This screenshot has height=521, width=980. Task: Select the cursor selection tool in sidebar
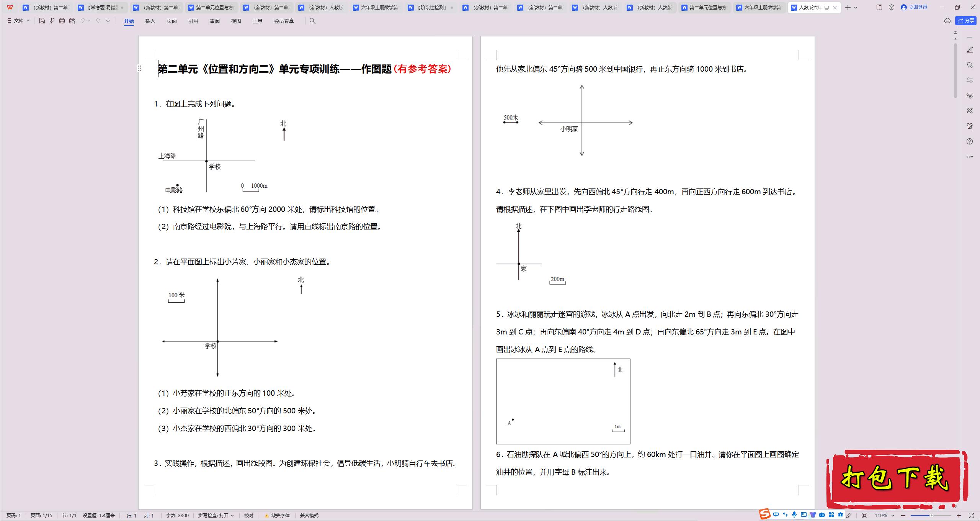[x=970, y=65]
